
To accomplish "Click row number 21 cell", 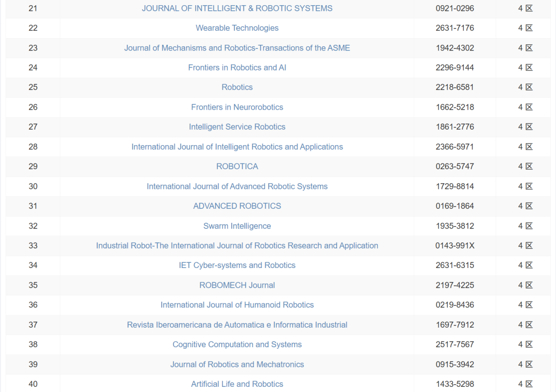I will pyautogui.click(x=33, y=8).
